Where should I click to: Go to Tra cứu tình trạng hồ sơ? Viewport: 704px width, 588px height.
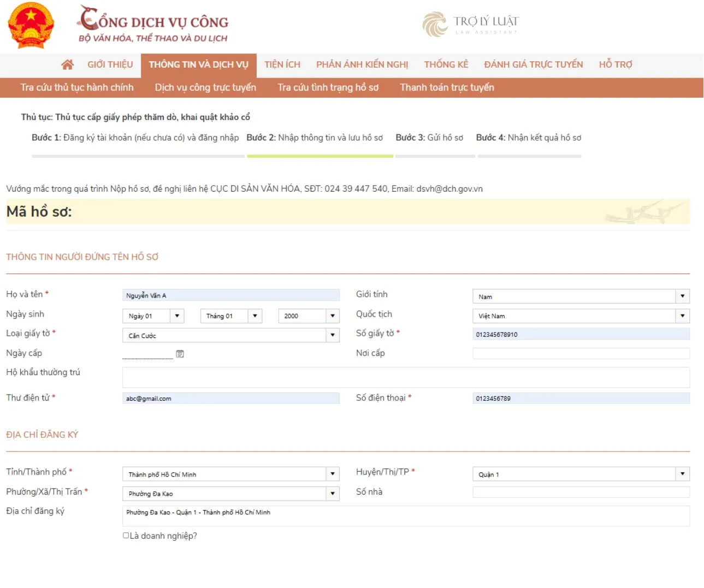pos(328,87)
